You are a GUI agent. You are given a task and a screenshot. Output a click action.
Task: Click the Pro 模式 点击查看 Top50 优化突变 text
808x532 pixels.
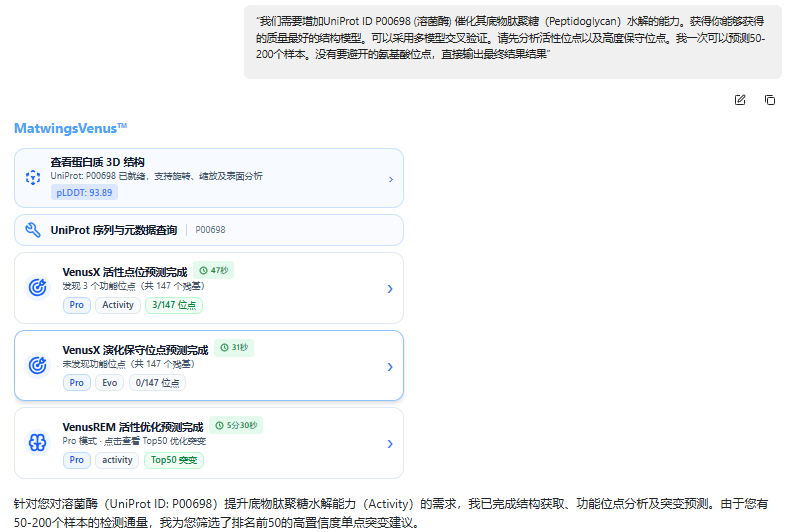pyautogui.click(x=134, y=441)
